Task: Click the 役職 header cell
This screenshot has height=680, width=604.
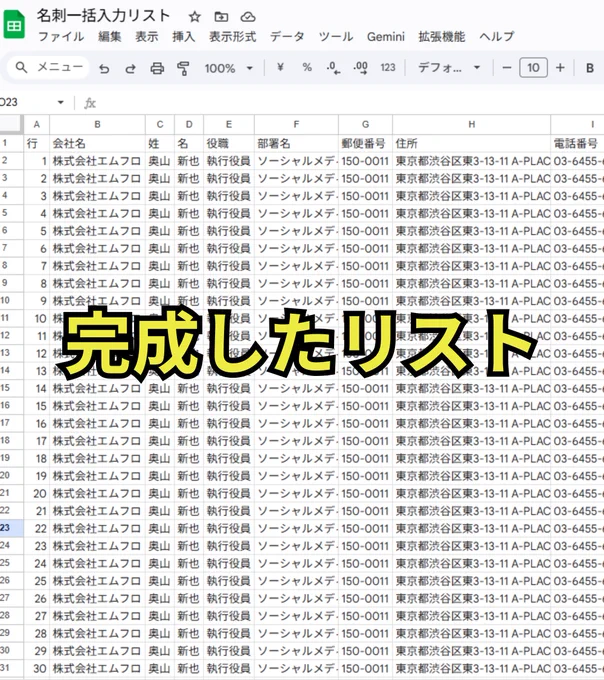Action: click(229, 144)
